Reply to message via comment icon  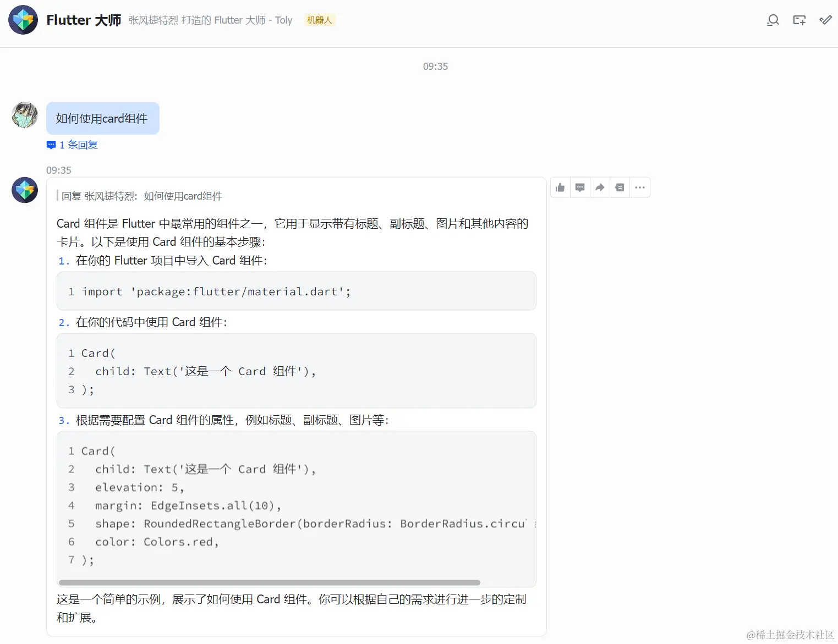tap(580, 188)
